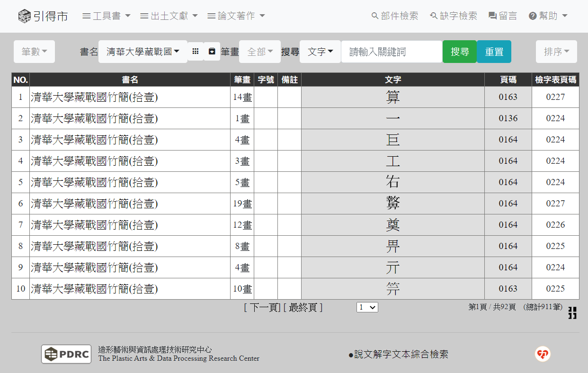Click the 頁碼 column header
588x373 pixels.
(508, 80)
